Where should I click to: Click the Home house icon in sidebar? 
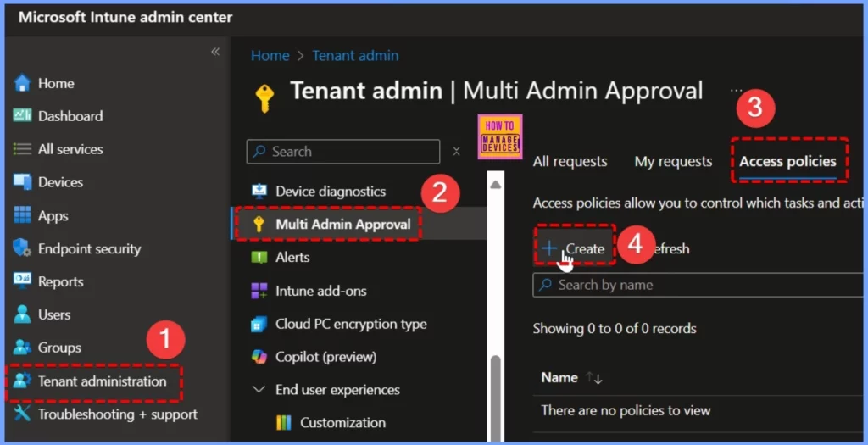(x=22, y=84)
